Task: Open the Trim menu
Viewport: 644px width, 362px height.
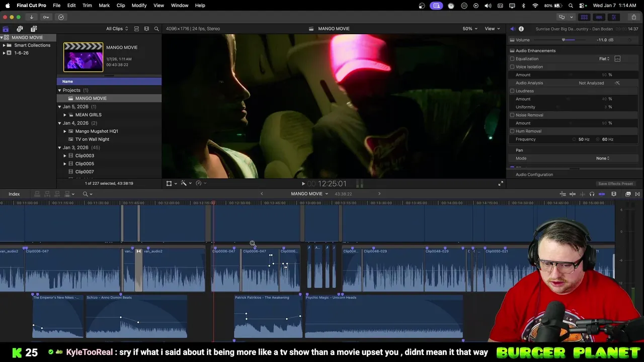Action: click(x=87, y=6)
